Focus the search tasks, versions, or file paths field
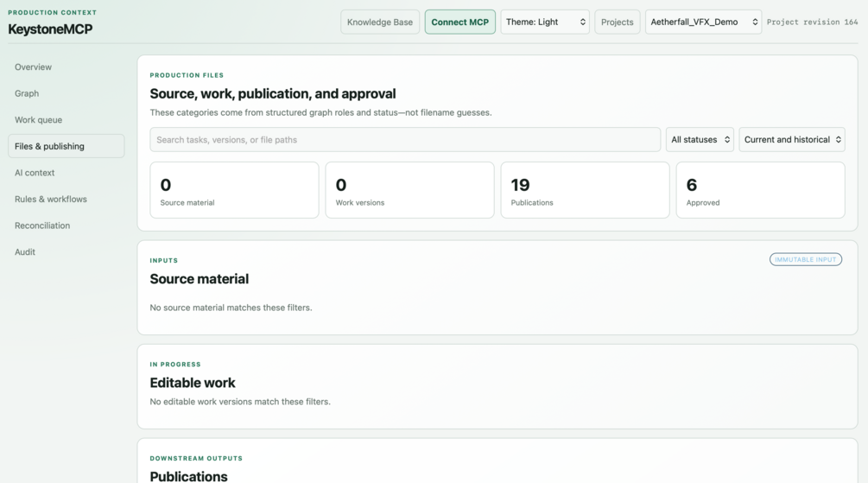Viewport: 868px width, 483px height. (405, 140)
